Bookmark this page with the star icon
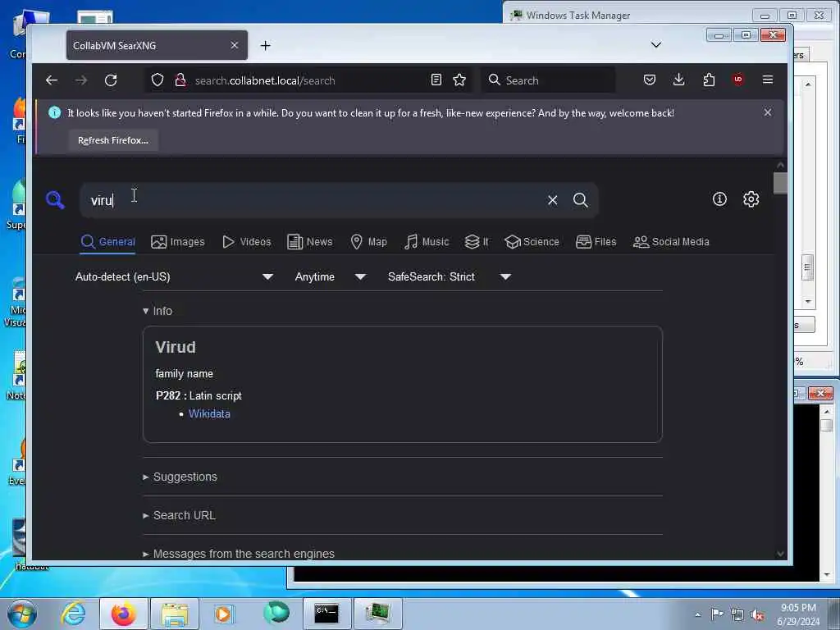Image resolution: width=840 pixels, height=630 pixels. pos(459,80)
